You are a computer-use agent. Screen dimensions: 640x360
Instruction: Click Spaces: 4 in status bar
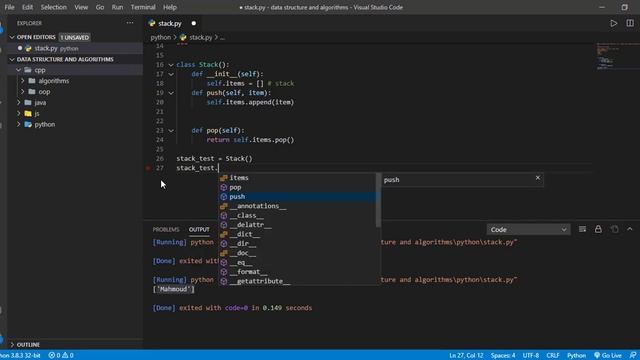tap(503, 355)
